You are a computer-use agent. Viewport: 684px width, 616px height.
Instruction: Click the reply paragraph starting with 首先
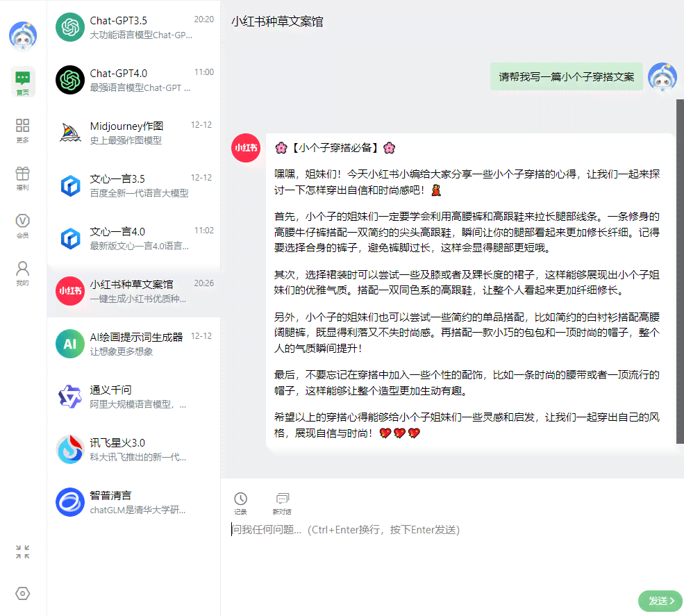point(467,232)
